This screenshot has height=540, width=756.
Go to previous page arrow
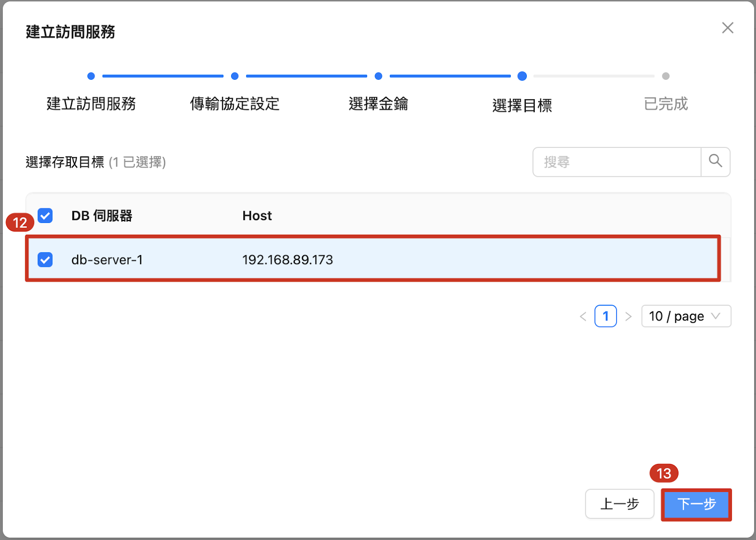pyautogui.click(x=583, y=317)
